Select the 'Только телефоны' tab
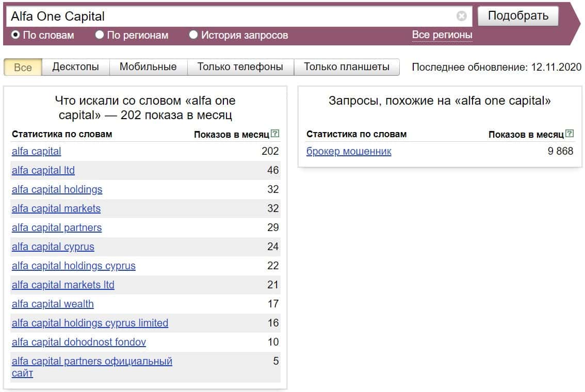 (240, 67)
